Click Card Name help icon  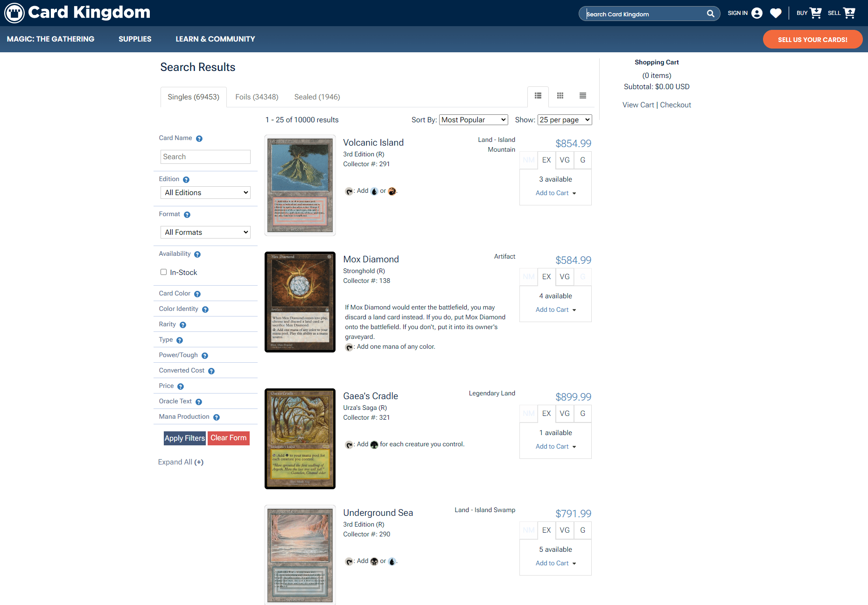click(199, 139)
